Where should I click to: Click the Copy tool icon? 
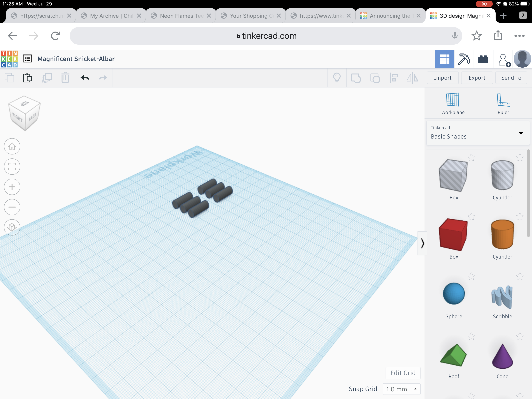click(x=9, y=78)
